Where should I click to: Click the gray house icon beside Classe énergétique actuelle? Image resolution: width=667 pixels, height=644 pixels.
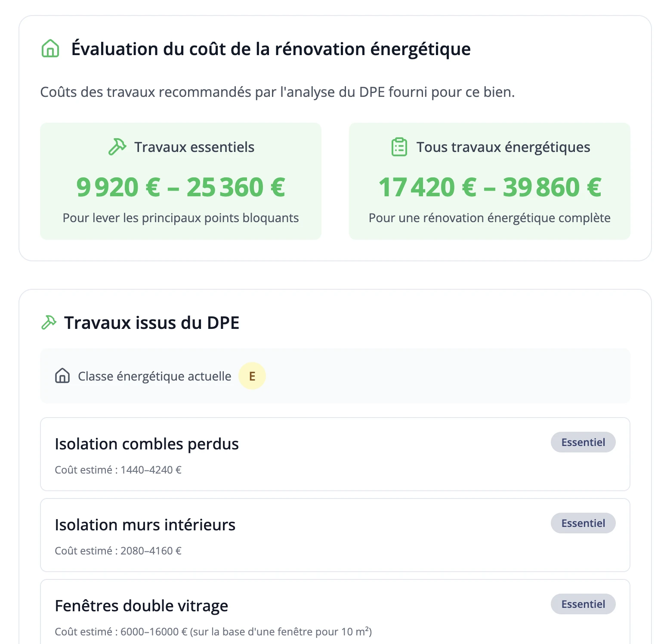(x=62, y=376)
